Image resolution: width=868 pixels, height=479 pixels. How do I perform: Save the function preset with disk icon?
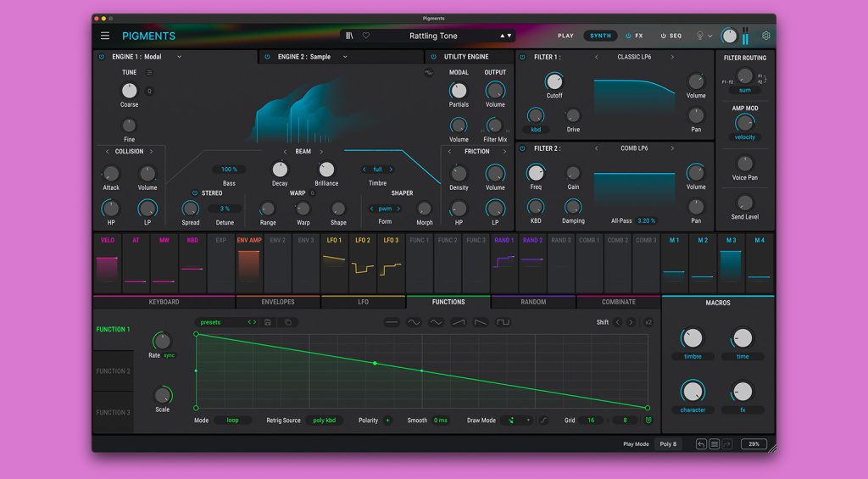tap(268, 322)
